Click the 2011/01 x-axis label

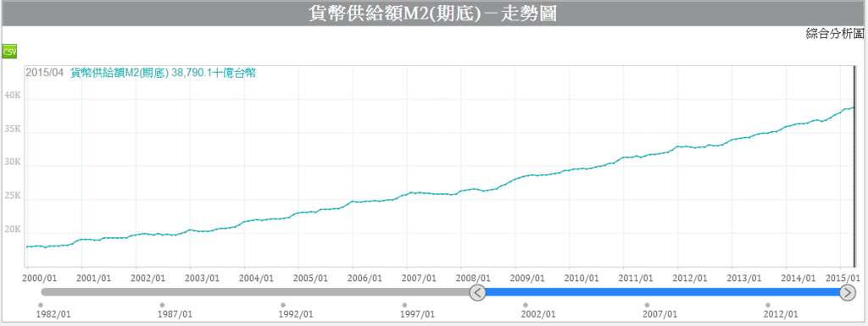(636, 278)
